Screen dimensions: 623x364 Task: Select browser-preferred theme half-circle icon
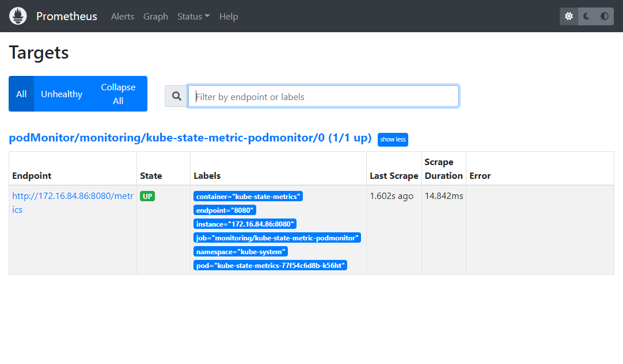click(605, 16)
